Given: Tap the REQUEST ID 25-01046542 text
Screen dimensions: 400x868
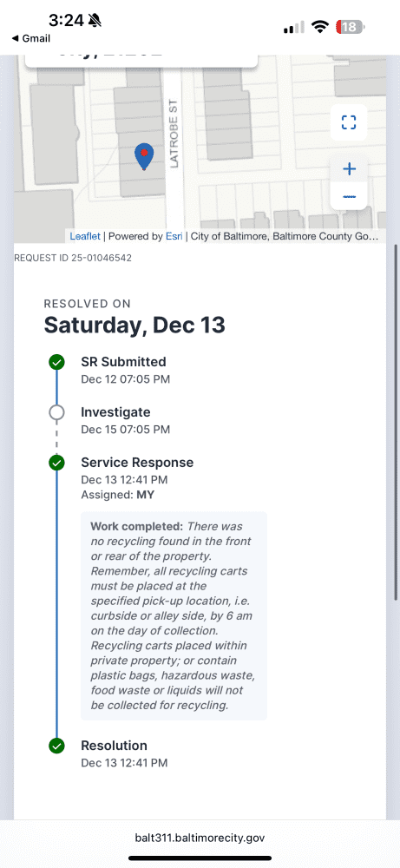Looking at the screenshot, I should click(73, 258).
